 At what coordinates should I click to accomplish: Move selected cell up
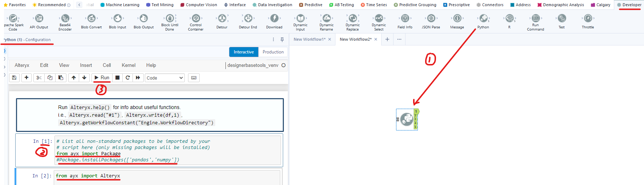[x=74, y=77]
